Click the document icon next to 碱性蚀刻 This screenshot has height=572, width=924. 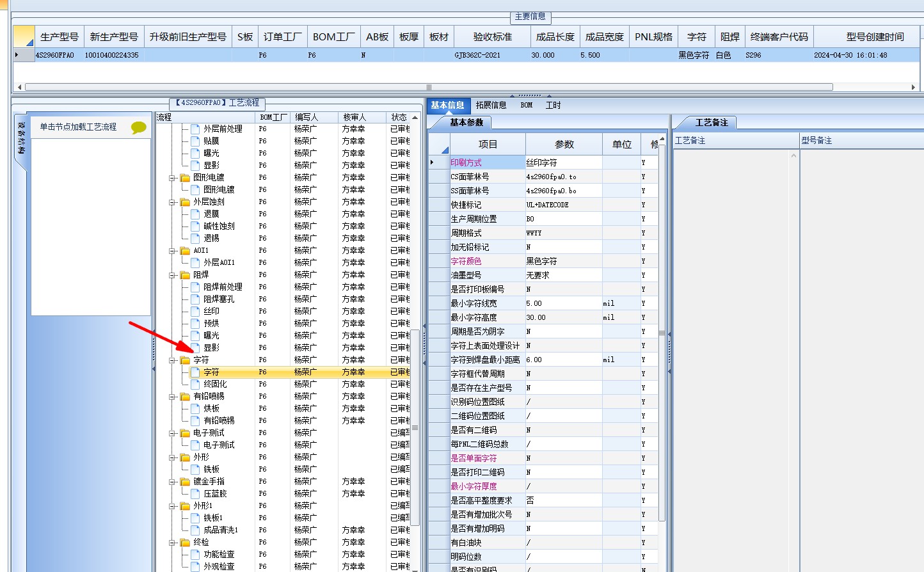click(195, 226)
